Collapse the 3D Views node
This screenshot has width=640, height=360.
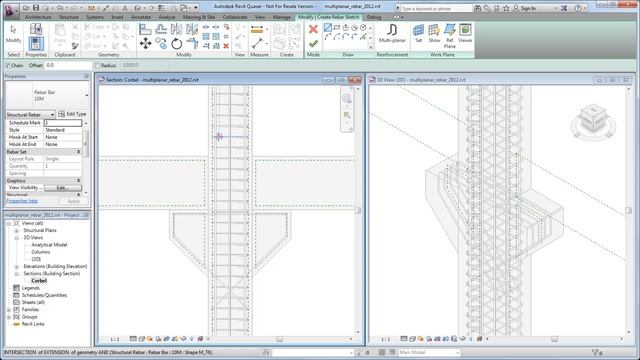[17, 238]
